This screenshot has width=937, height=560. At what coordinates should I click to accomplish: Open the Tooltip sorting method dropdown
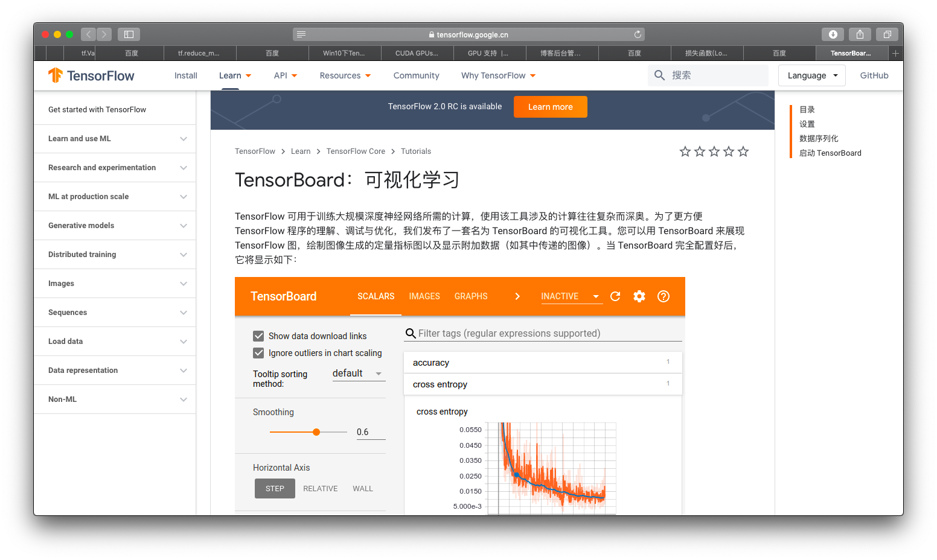[359, 374]
